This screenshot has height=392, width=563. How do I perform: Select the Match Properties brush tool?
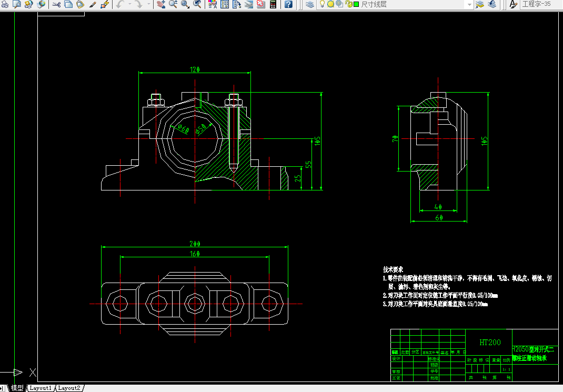(x=93, y=4)
